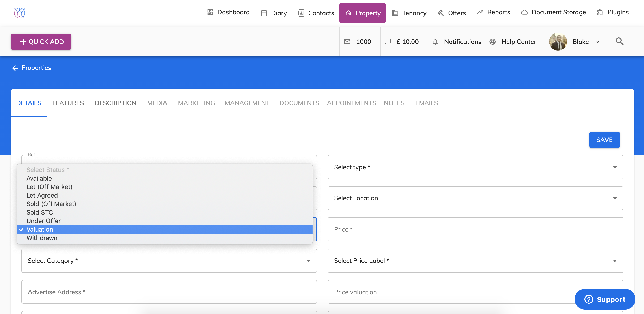Image resolution: width=644 pixels, height=314 pixels.
Task: Click the app logo icon
Action: click(20, 13)
